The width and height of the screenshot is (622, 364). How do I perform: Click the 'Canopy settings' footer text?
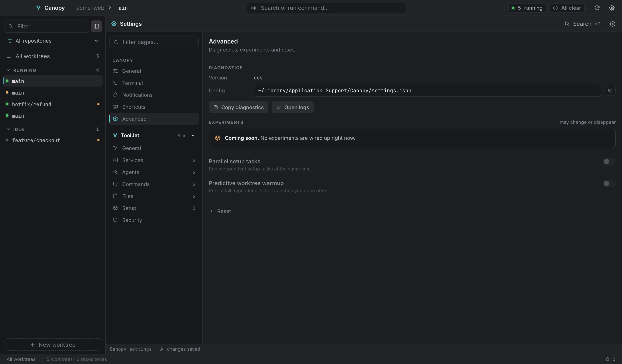131,349
